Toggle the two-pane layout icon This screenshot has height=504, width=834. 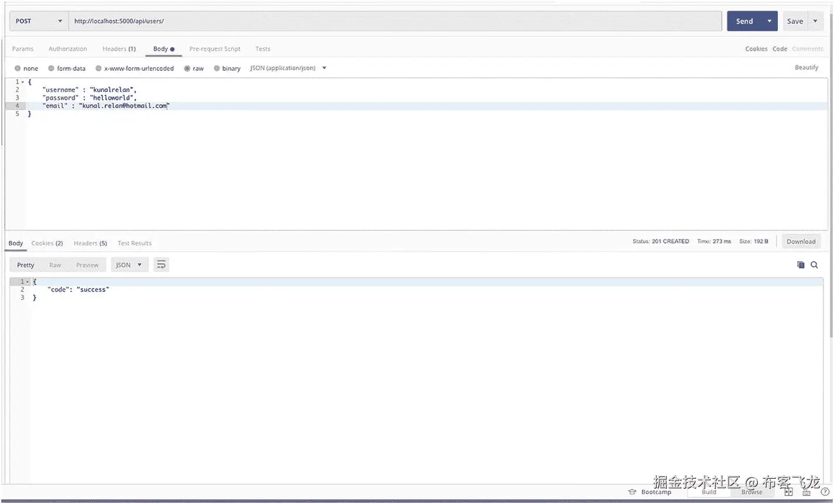coord(788,492)
